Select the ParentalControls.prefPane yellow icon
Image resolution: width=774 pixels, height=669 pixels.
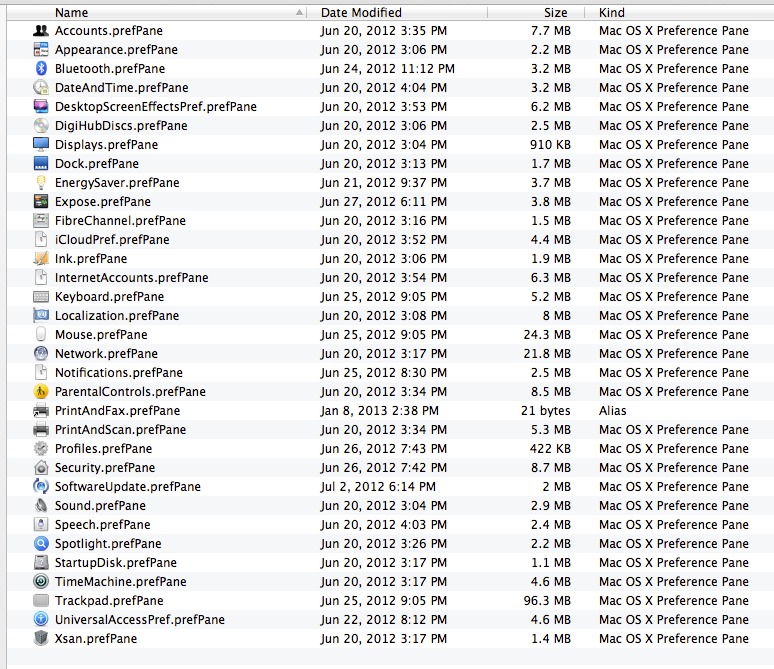(x=41, y=392)
